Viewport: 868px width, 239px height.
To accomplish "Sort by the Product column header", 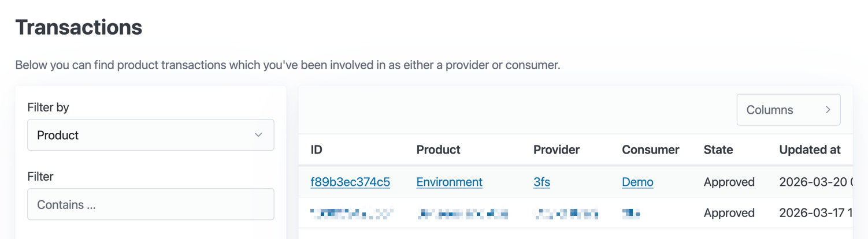I will click(438, 150).
